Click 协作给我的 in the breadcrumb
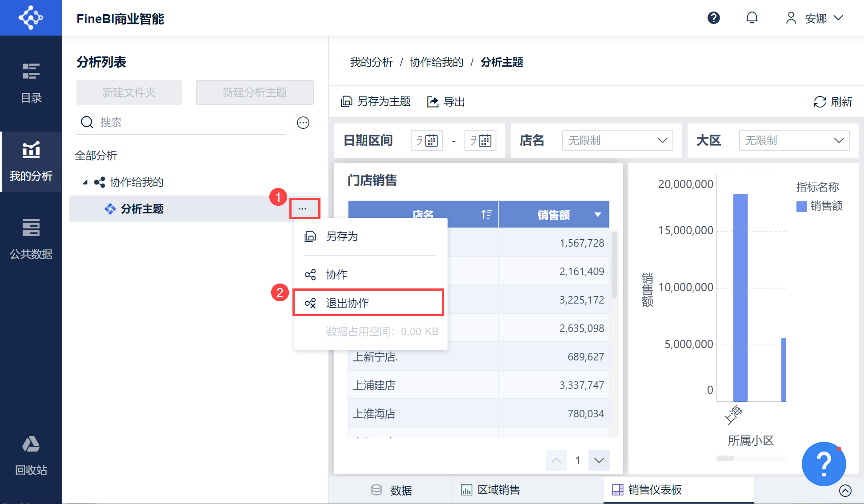This screenshot has height=504, width=864. 436,62
